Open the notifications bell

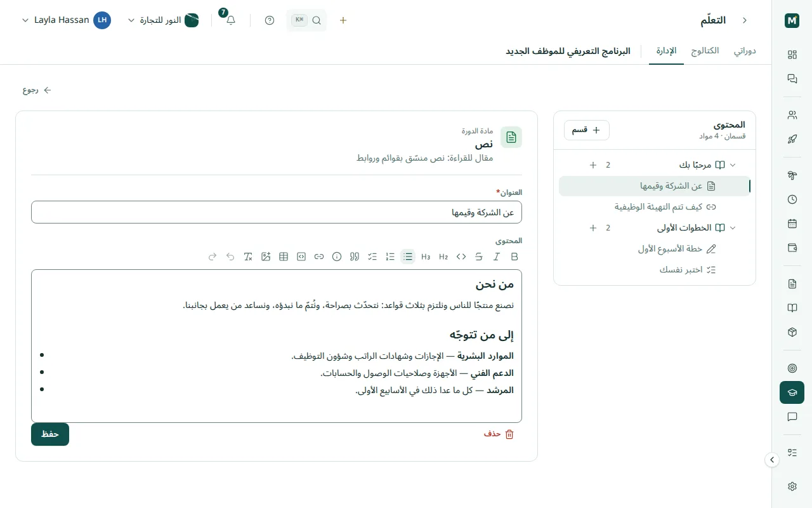[231, 20]
